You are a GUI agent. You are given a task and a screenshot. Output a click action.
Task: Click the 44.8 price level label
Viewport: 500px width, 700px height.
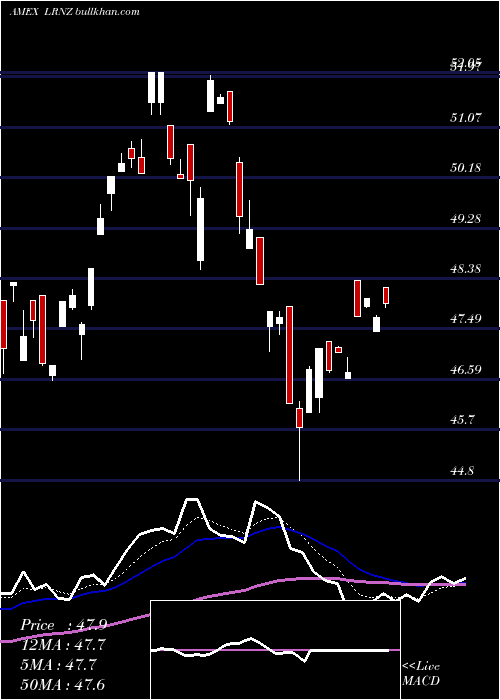click(x=463, y=471)
